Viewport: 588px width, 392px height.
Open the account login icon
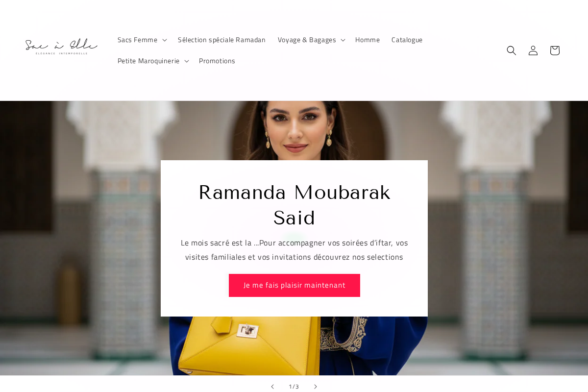[533, 50]
